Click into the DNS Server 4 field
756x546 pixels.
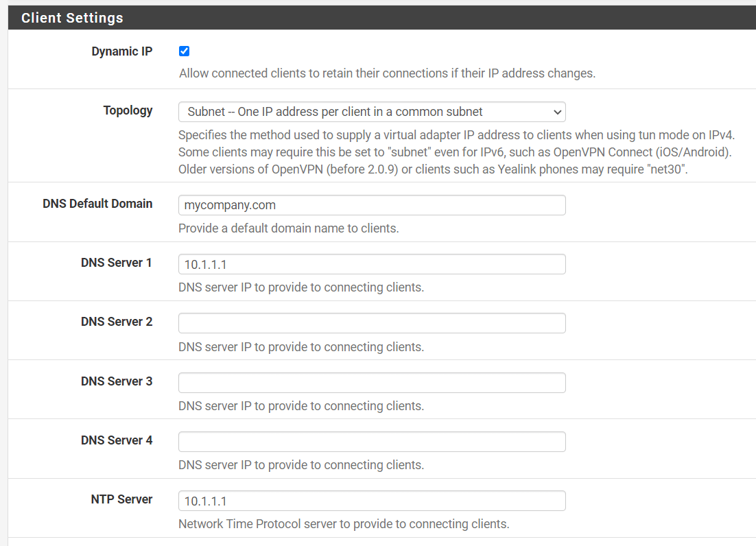[371, 441]
